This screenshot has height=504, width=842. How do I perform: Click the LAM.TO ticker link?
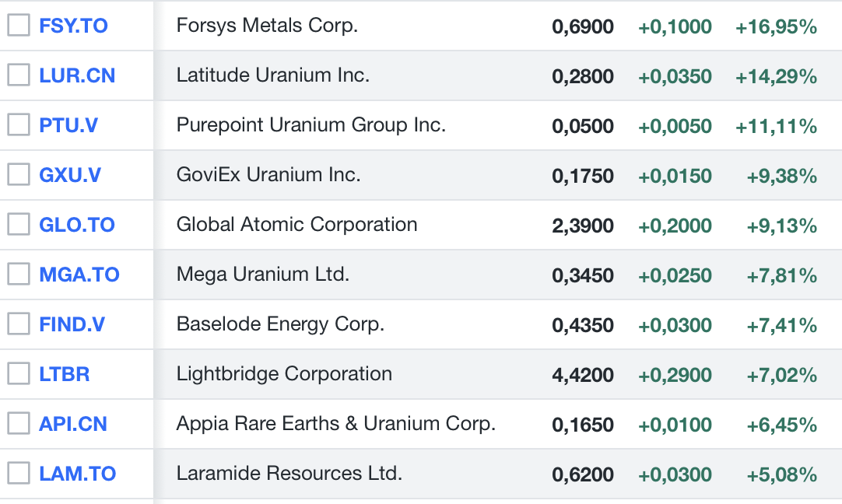pos(77,474)
